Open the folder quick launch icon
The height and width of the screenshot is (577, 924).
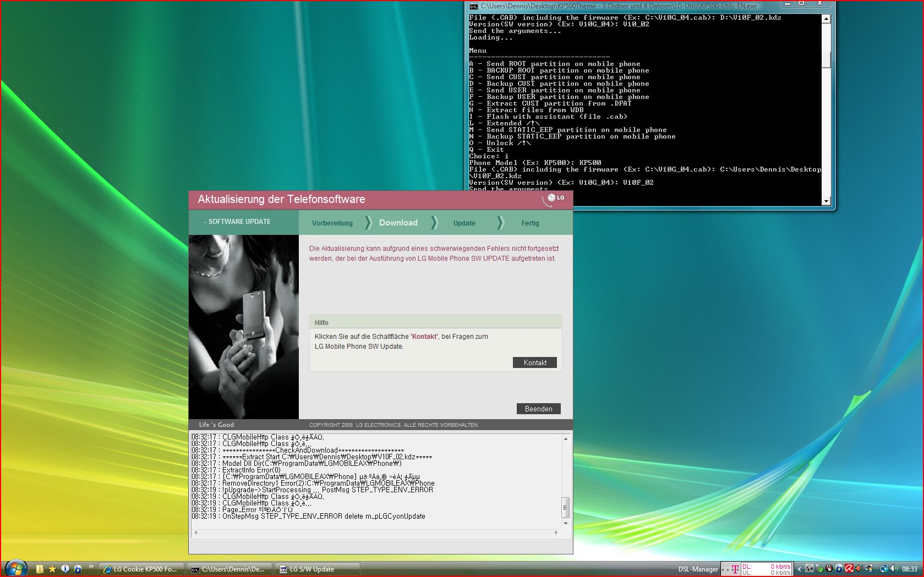click(x=39, y=569)
